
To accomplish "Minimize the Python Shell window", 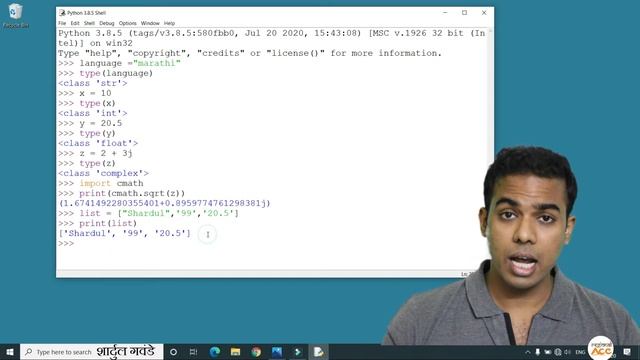I will [x=445, y=13].
